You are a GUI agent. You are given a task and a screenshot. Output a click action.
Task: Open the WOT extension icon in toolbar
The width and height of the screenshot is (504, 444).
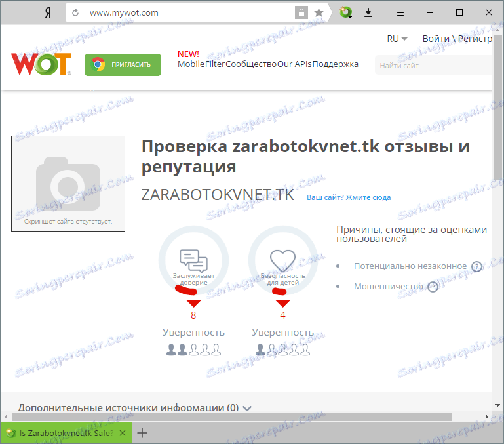[x=346, y=12]
